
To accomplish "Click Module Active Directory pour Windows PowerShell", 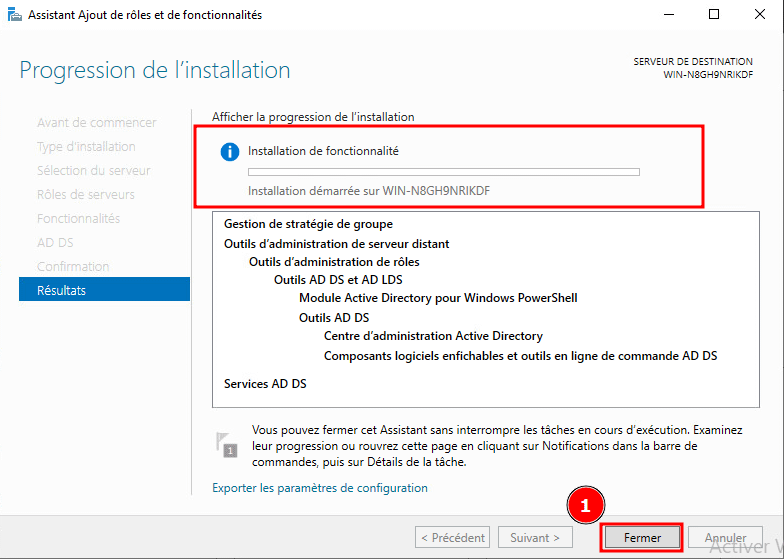I will coord(438,298).
